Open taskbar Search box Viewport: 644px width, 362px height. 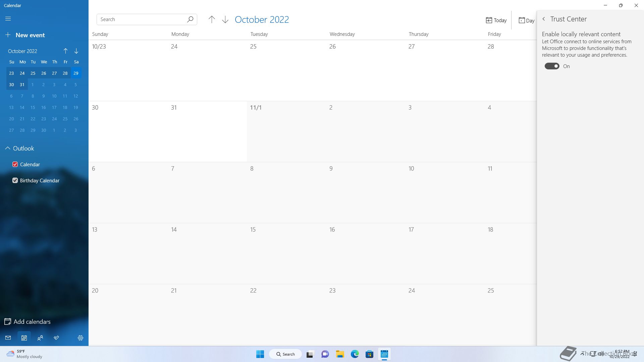(285, 354)
